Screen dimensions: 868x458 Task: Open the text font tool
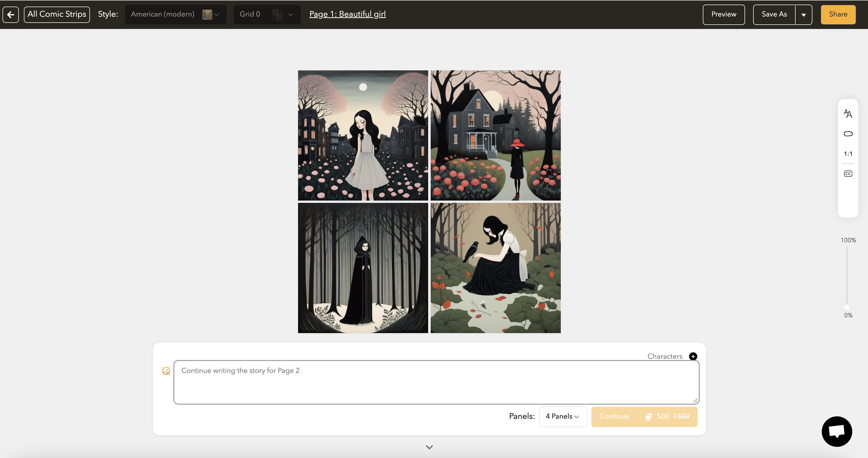pos(848,113)
